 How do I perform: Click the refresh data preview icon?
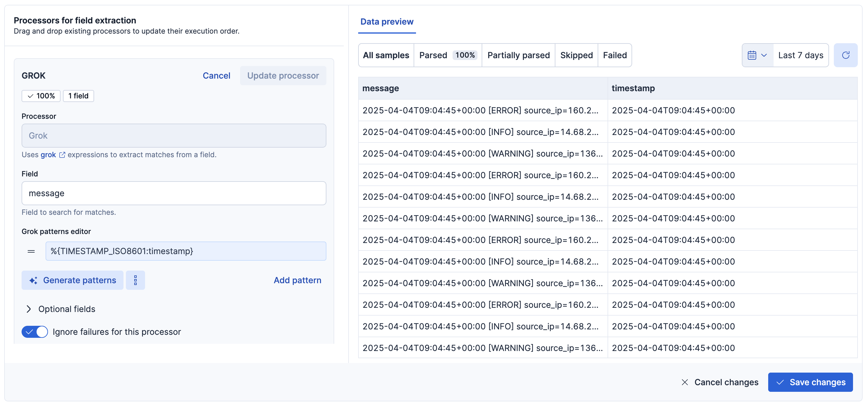(845, 55)
